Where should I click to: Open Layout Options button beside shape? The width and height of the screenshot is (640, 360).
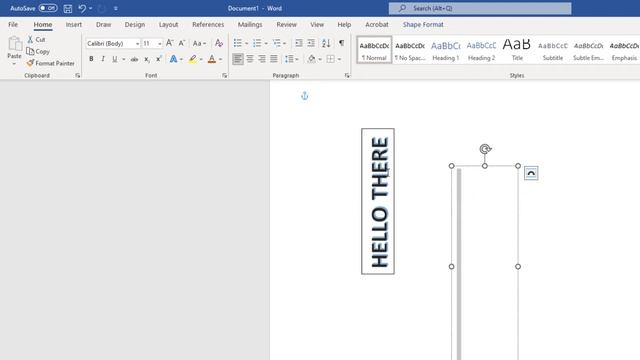coord(531,173)
